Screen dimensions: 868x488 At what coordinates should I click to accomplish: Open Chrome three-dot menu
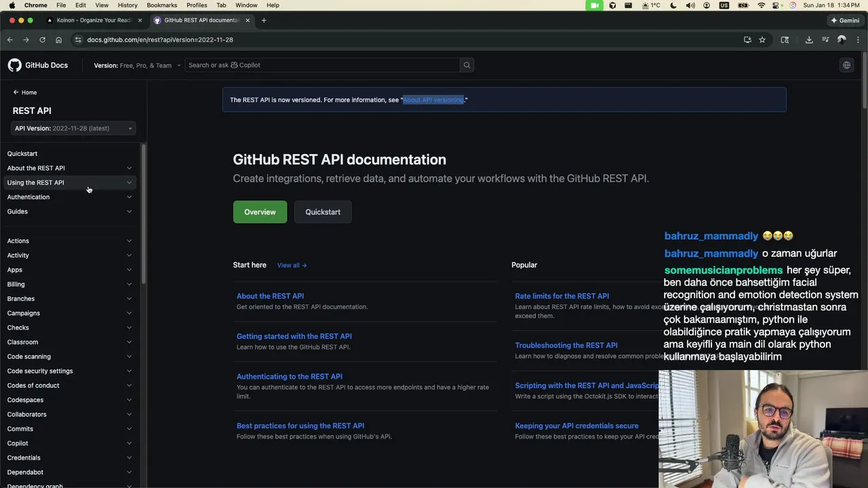[858, 40]
